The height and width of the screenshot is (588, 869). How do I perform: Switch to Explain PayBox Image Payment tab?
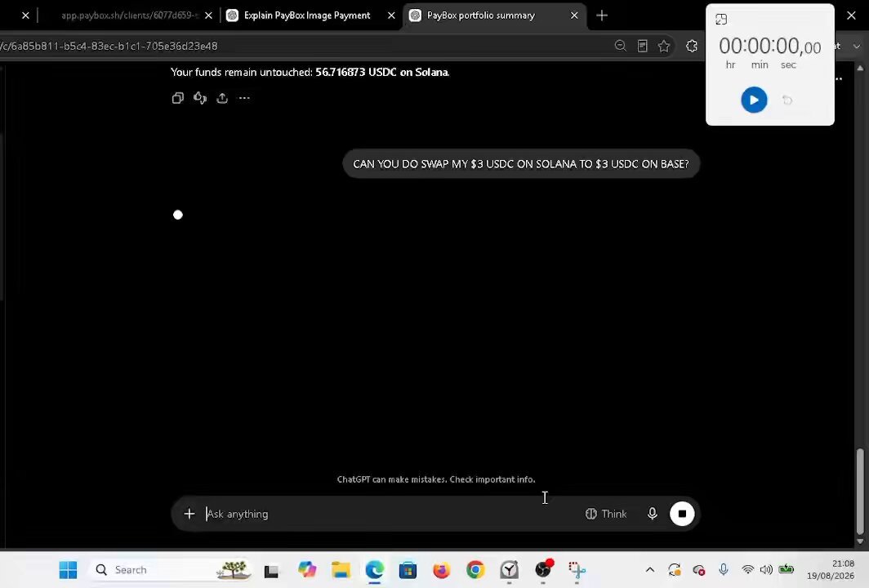coord(307,16)
